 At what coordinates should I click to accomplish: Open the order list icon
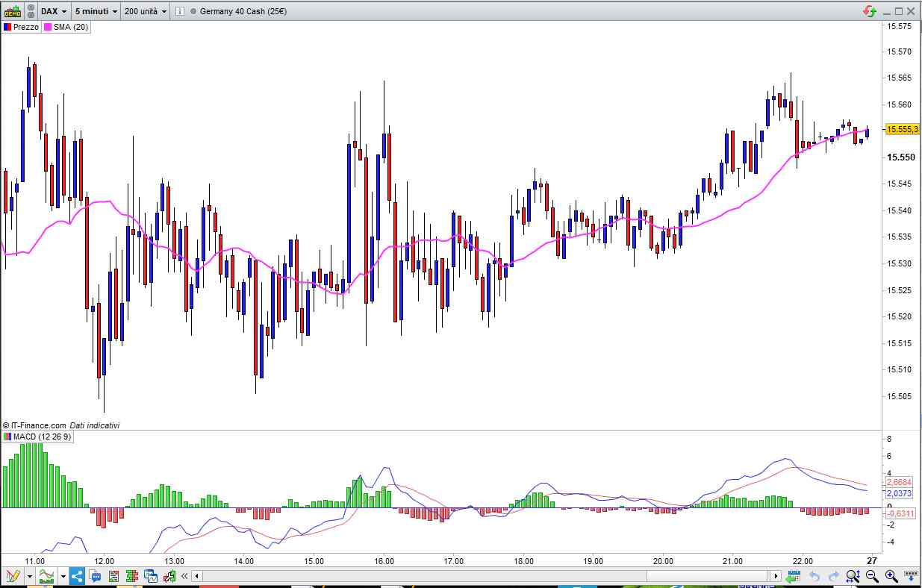coord(114,576)
